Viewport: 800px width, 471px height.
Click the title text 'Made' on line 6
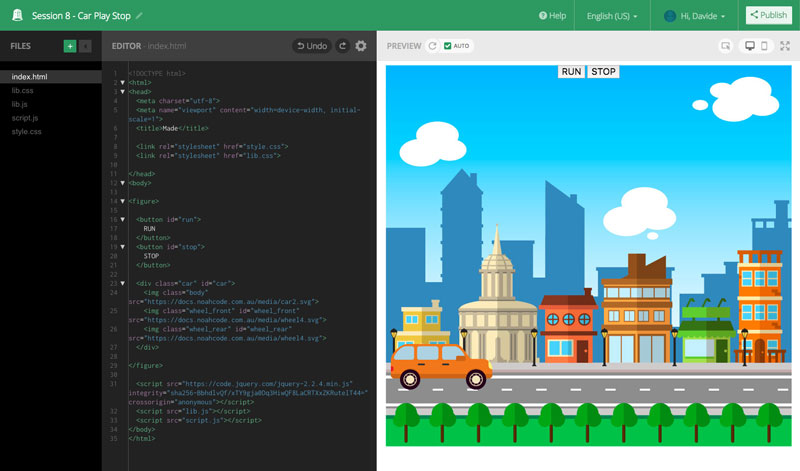[x=170, y=129]
